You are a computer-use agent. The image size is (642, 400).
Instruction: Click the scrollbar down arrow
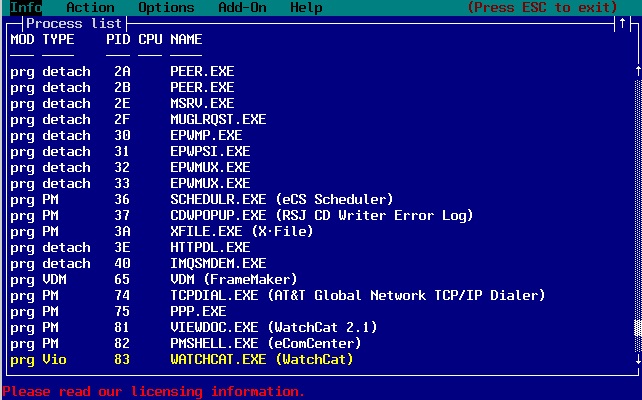point(638,359)
